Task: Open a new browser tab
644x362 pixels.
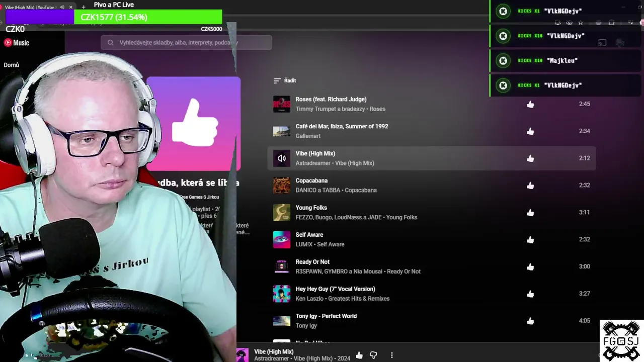Action: click(x=84, y=7)
